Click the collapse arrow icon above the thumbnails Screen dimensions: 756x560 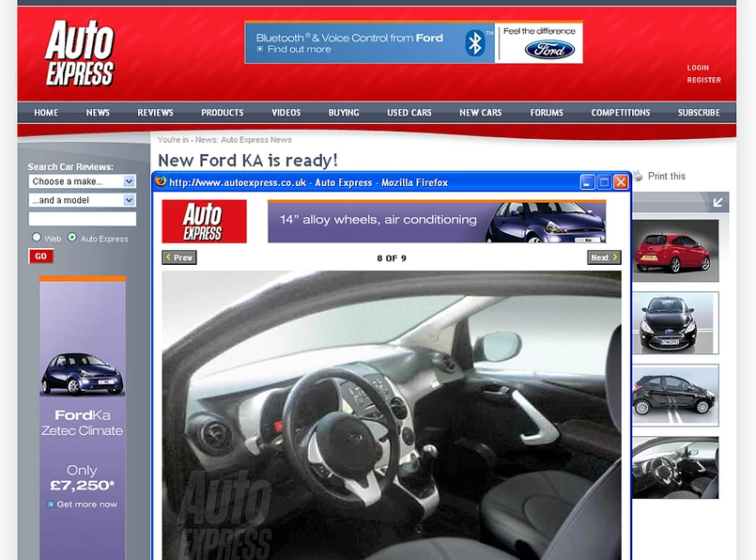pyautogui.click(x=717, y=202)
